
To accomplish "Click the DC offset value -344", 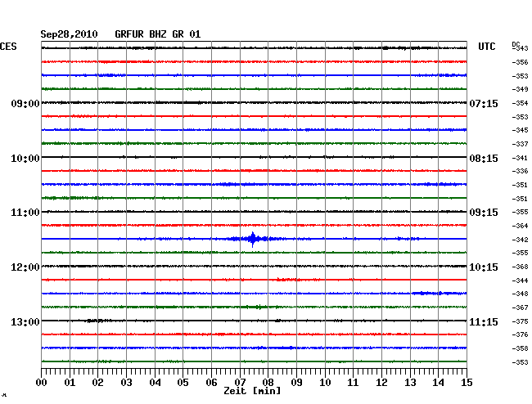I will [520, 281].
